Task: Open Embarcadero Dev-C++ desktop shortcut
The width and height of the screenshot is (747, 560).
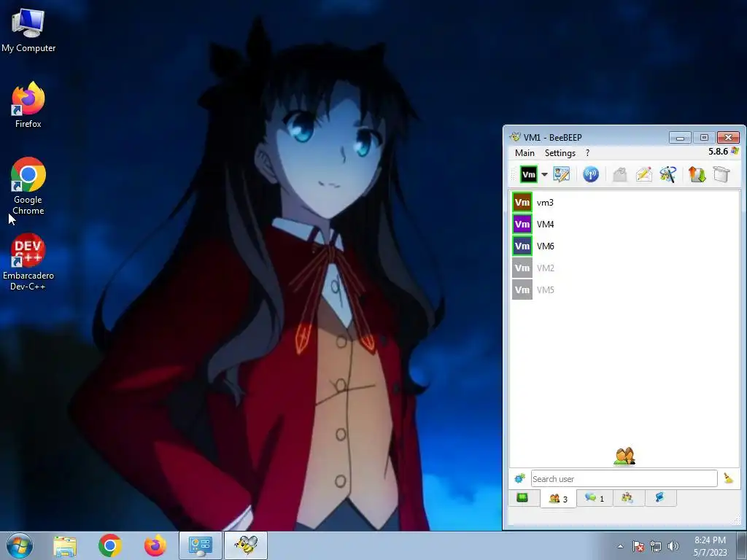Action: pos(28,262)
